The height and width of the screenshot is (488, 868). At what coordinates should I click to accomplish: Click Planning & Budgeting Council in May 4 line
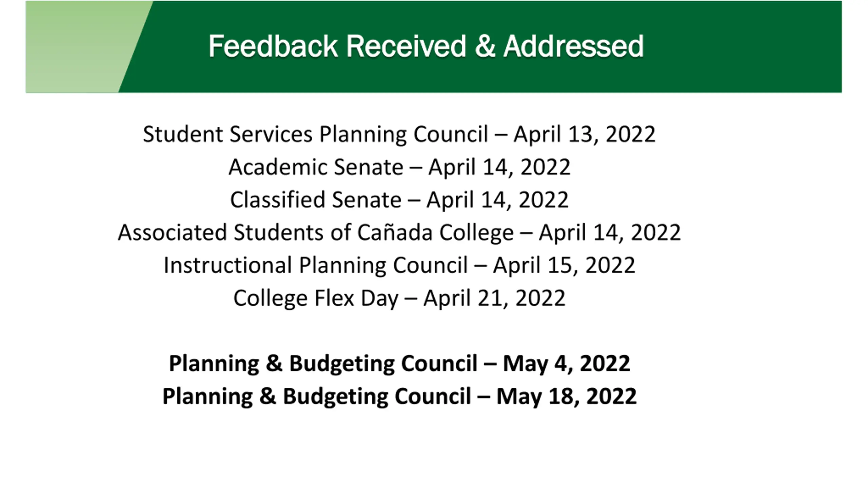click(323, 363)
